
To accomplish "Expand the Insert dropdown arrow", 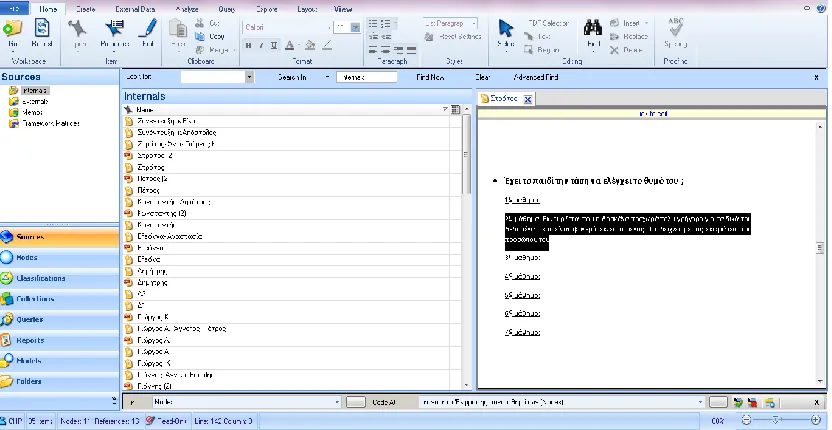I will point(646,23).
